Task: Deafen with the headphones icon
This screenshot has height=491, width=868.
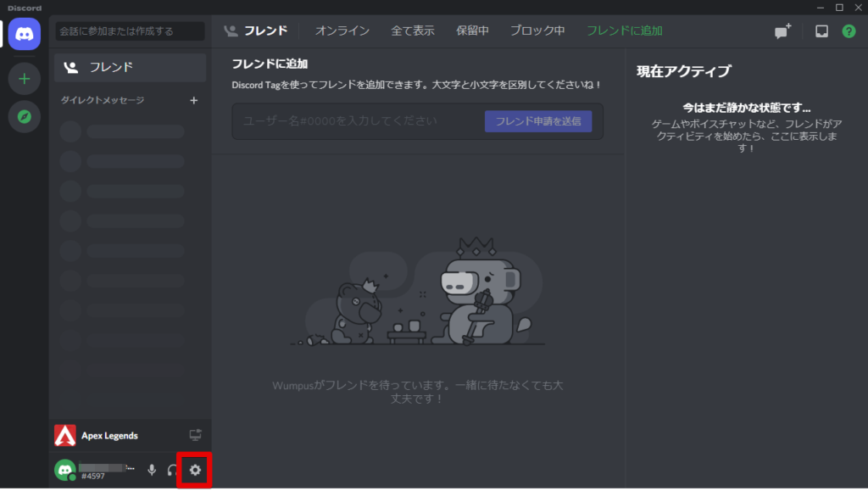Action: point(172,470)
